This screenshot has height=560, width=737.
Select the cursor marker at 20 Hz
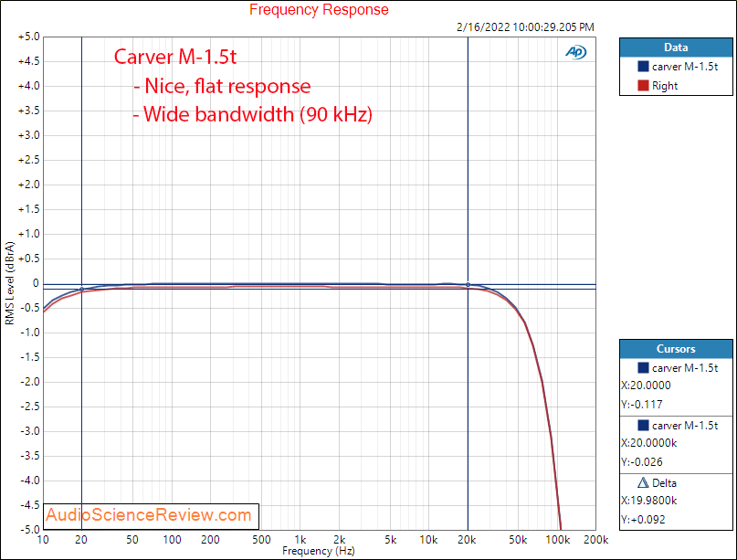(82, 290)
